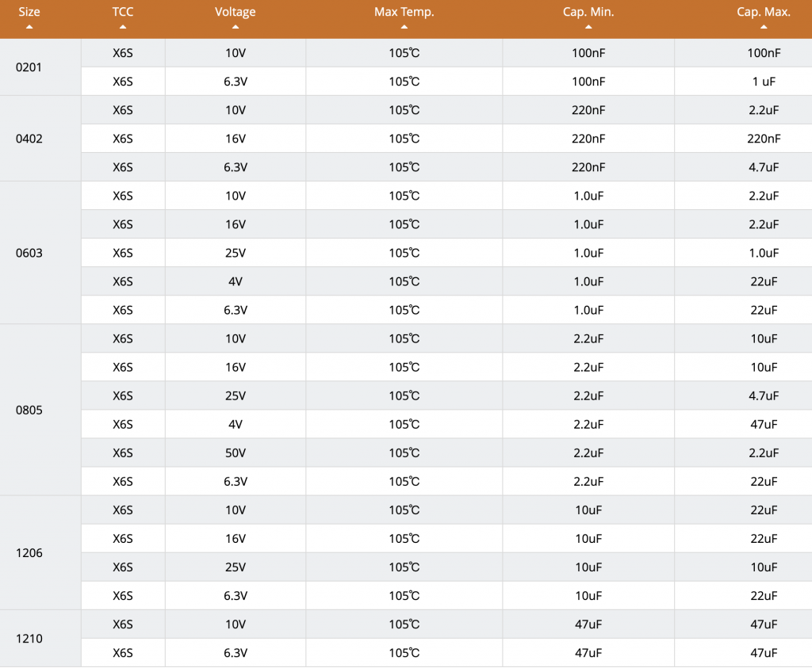Sort table by the Voltage column header
812x668 pixels.
click(235, 12)
